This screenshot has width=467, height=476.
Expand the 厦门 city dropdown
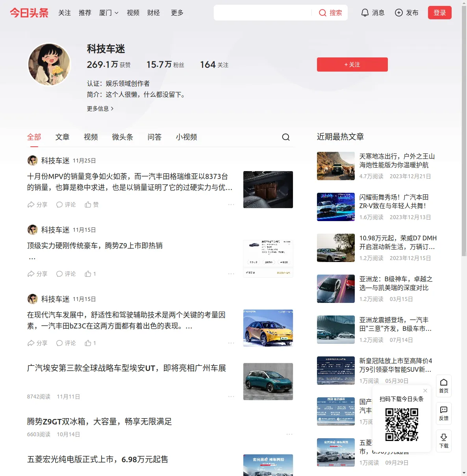coord(109,13)
